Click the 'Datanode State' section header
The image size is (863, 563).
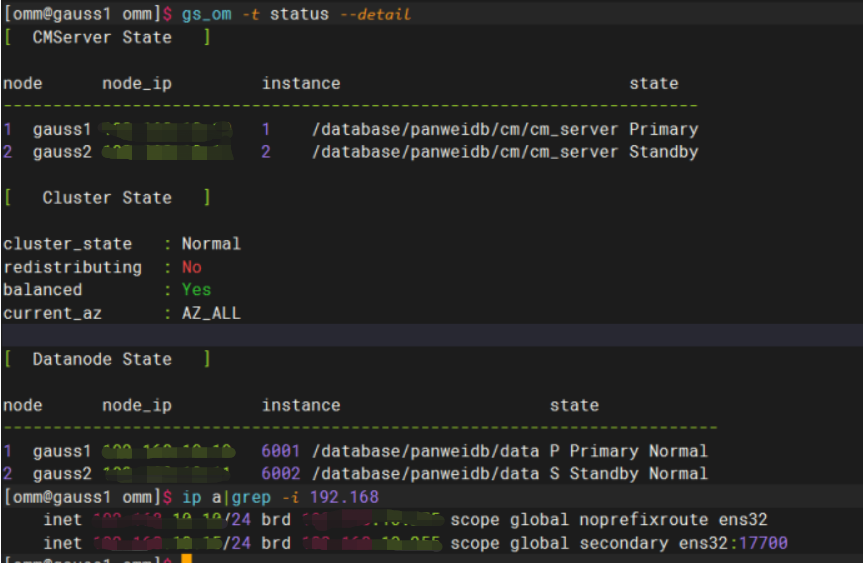pos(102,359)
